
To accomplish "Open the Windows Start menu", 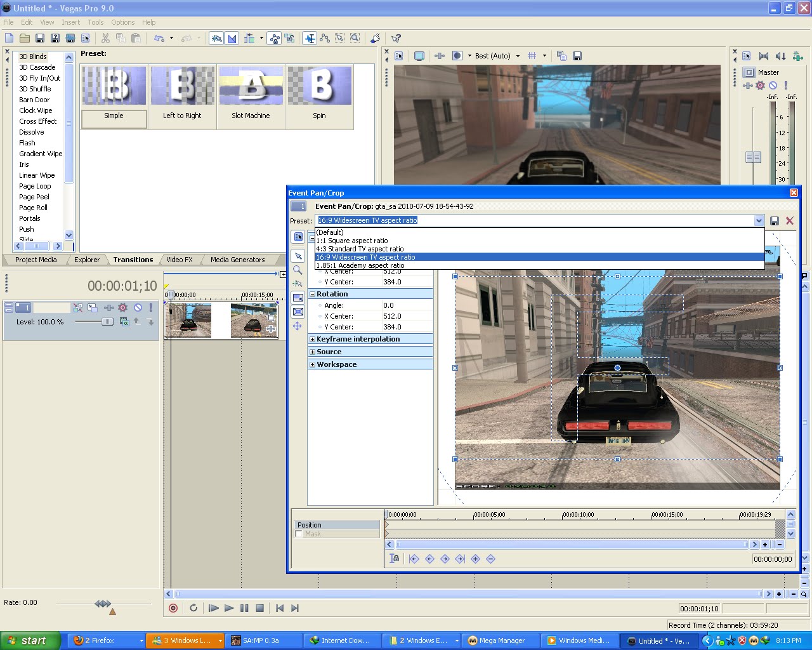I will coord(30,640).
